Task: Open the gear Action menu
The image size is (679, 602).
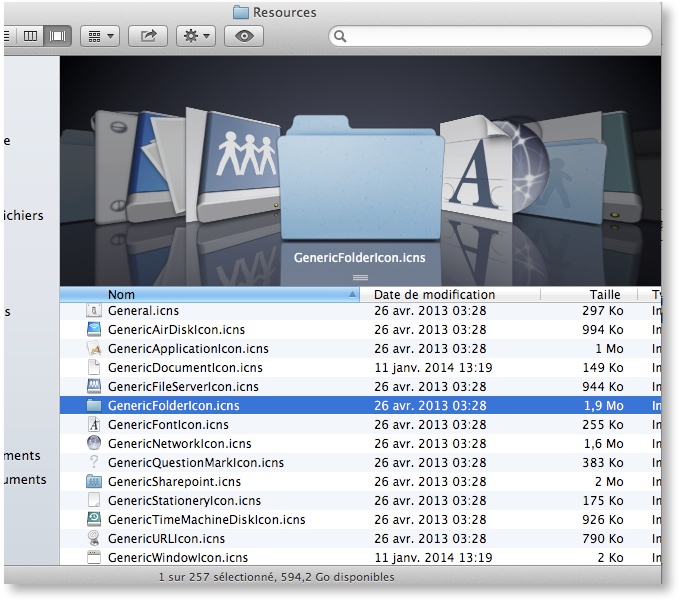Action: [195, 36]
